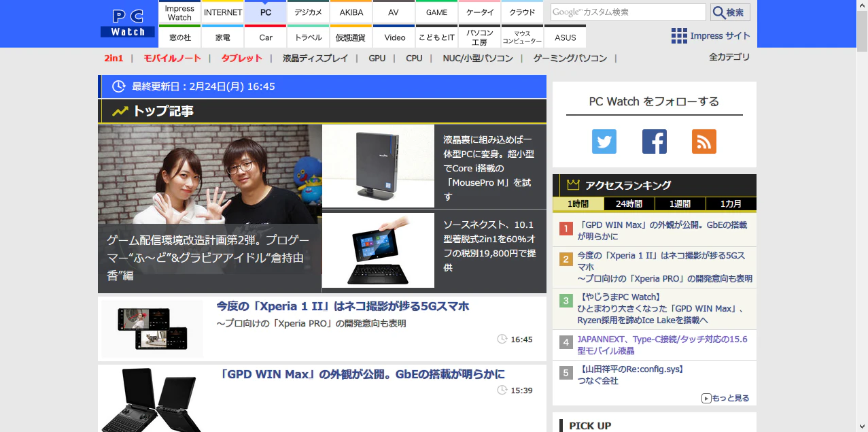Open the Xperia 1 II phones thumbnail
Screen dimensions: 868x432
pyautogui.click(x=152, y=329)
